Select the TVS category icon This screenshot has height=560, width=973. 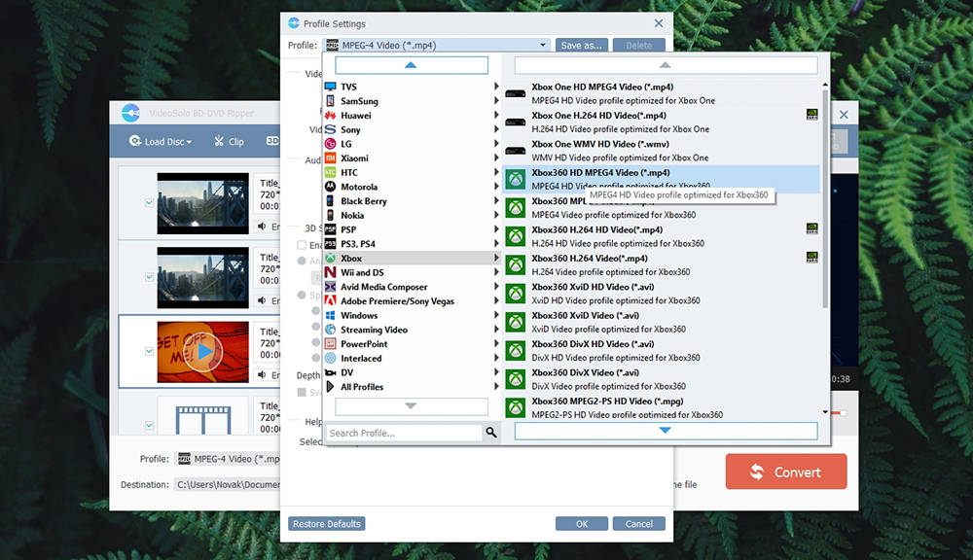coord(330,87)
